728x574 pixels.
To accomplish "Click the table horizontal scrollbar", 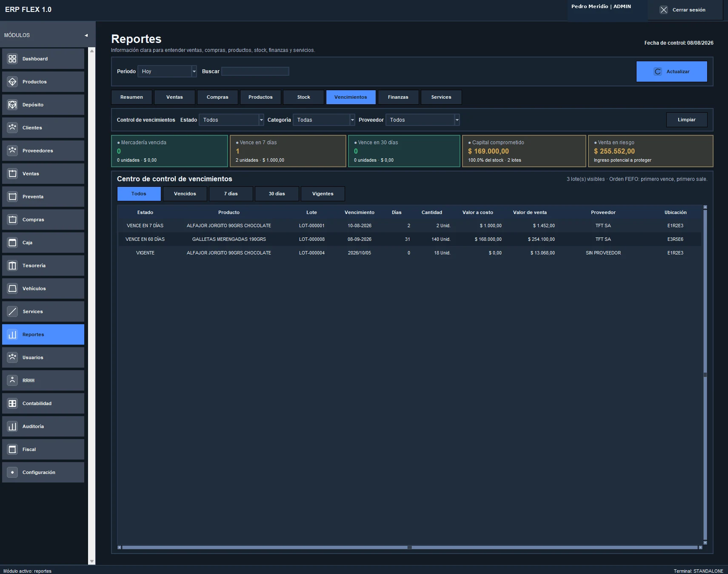I will click(x=410, y=547).
